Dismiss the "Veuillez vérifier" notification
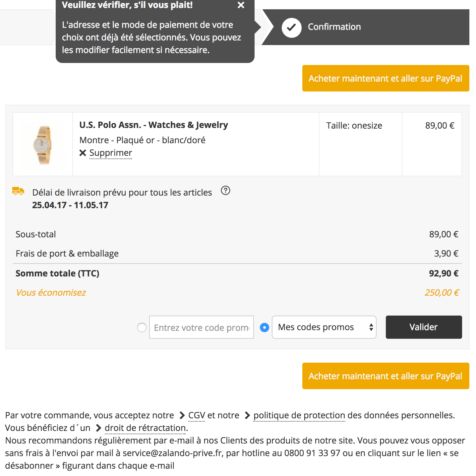This screenshot has height=476, width=476. click(x=241, y=5)
